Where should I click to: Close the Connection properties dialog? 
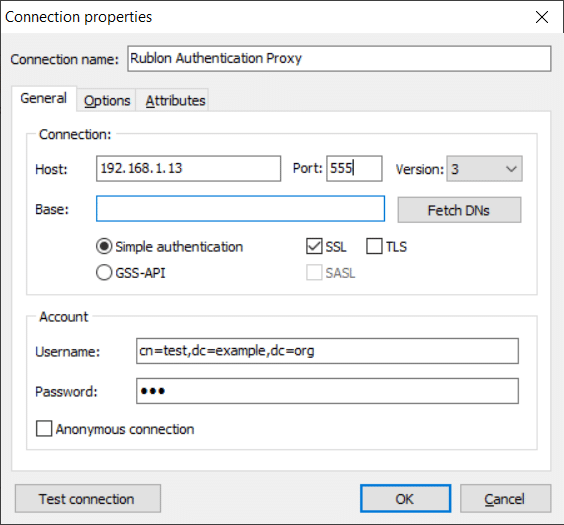[x=542, y=17]
